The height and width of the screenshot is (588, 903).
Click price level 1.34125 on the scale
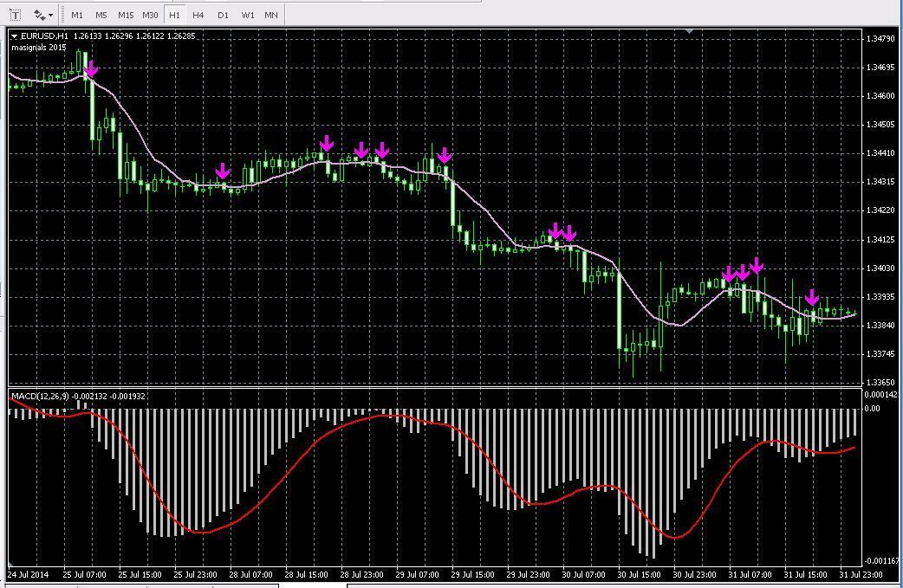point(880,239)
